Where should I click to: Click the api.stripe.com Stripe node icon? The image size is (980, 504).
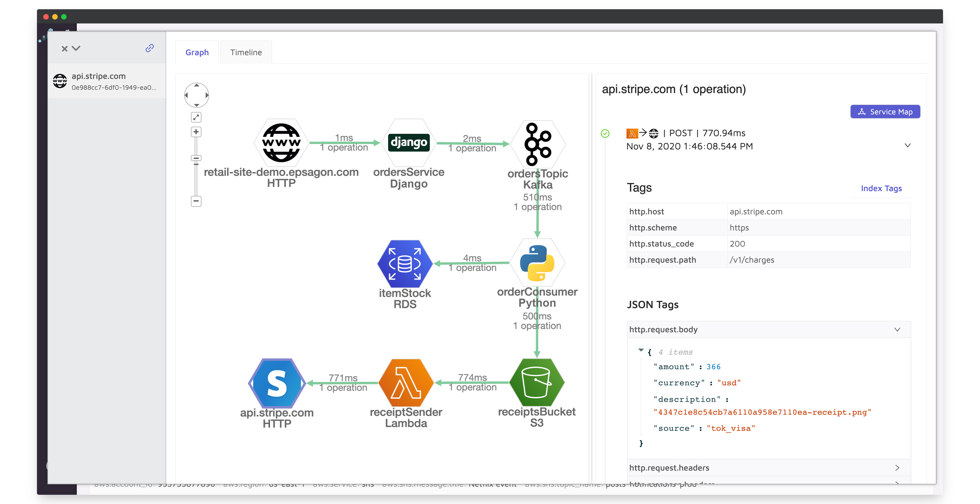(277, 383)
